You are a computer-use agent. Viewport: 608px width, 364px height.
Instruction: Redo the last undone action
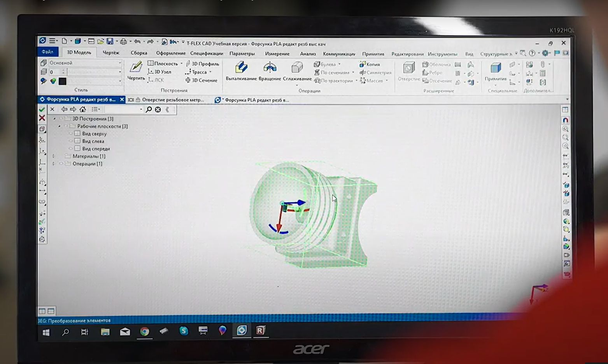150,42
